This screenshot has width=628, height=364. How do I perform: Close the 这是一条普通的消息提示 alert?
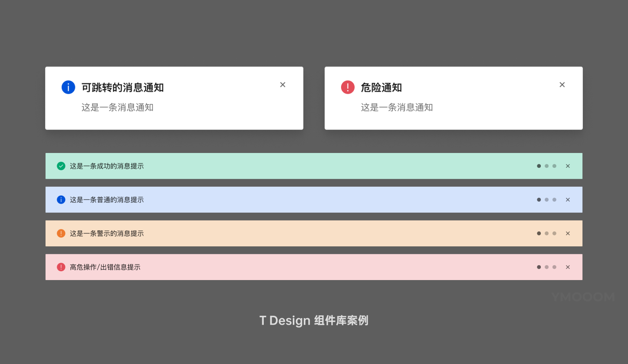pyautogui.click(x=568, y=200)
